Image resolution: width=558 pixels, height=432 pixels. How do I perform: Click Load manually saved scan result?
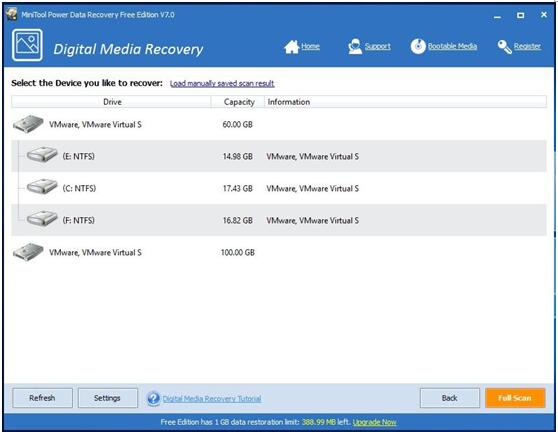(222, 83)
